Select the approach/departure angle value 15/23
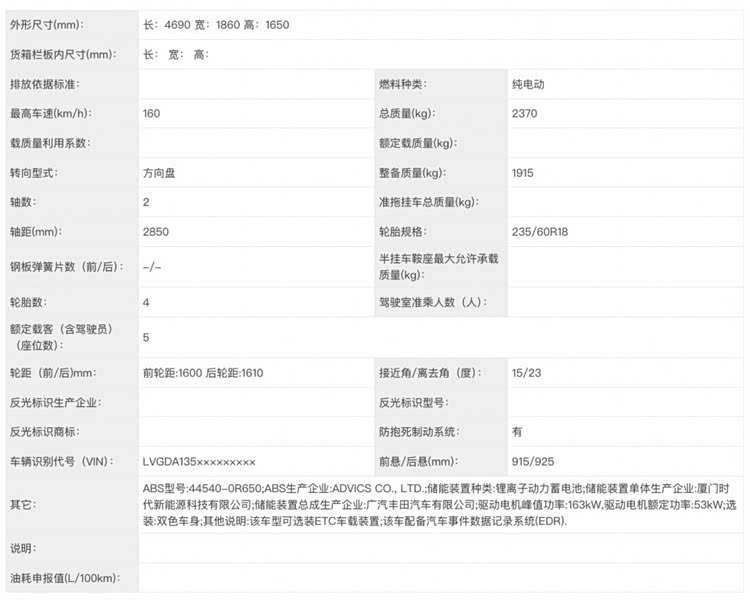 coord(525,373)
